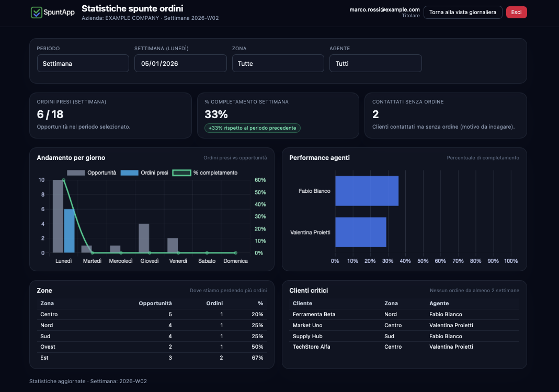Toggle the Ordini presi legend swatch
Image resolution: width=559 pixels, height=392 pixels.
(129, 173)
